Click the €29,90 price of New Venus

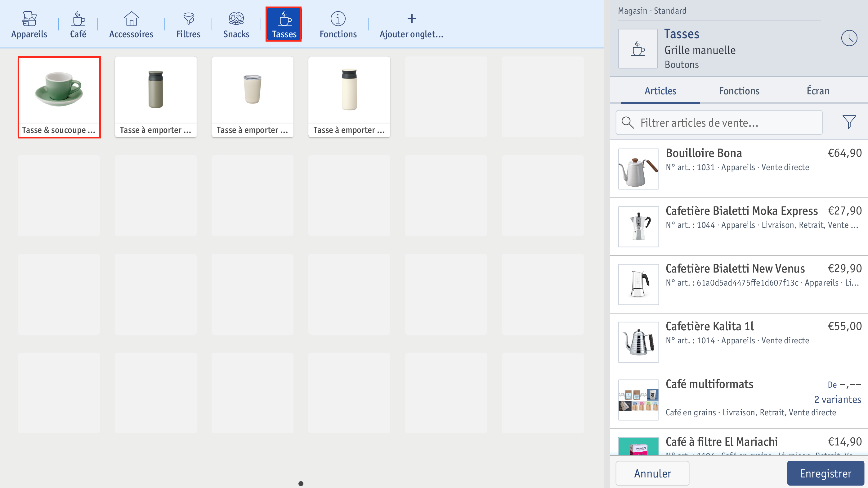[844, 269]
